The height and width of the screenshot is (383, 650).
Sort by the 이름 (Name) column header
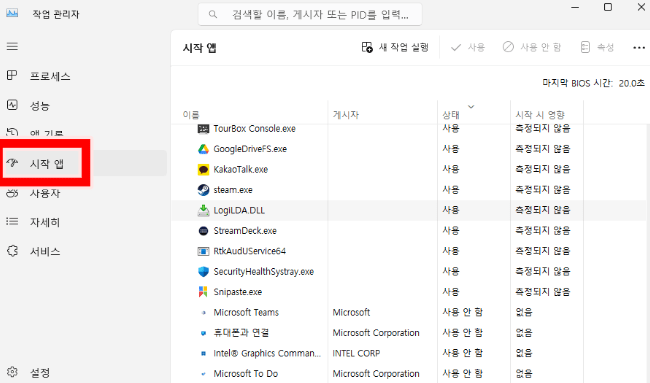(191, 114)
